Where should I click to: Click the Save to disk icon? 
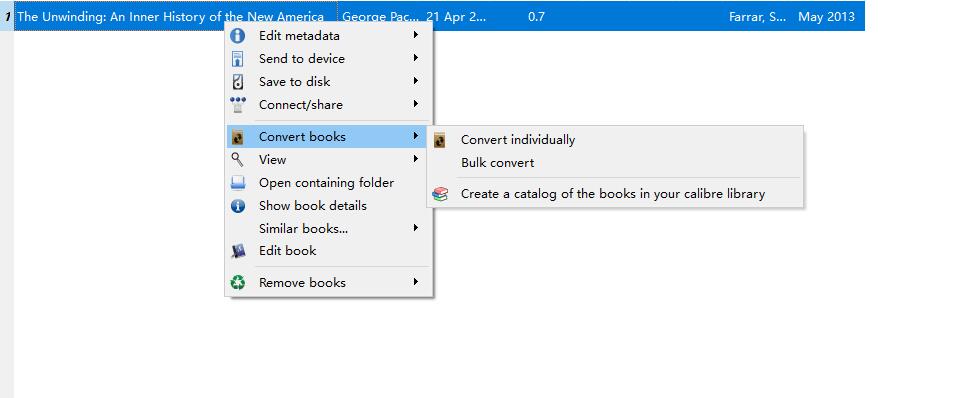[x=238, y=81]
